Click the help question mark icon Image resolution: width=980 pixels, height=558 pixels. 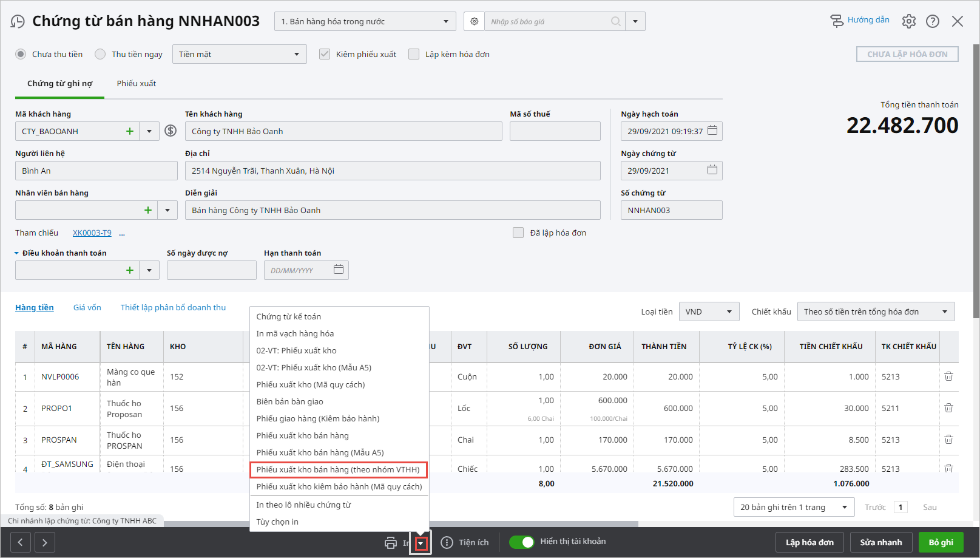[933, 21]
